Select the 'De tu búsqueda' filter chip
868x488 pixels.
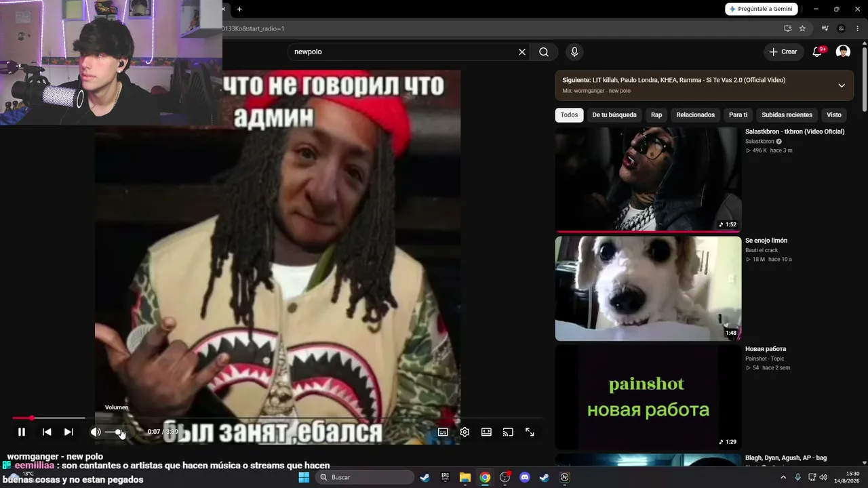614,115
